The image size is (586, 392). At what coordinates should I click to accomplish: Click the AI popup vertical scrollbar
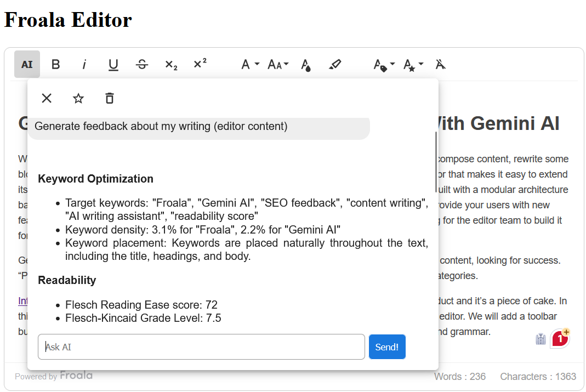(x=436, y=162)
